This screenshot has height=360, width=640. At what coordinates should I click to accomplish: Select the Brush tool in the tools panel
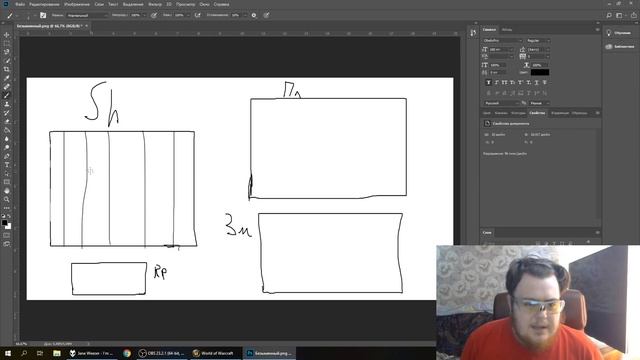pyautogui.click(x=7, y=95)
